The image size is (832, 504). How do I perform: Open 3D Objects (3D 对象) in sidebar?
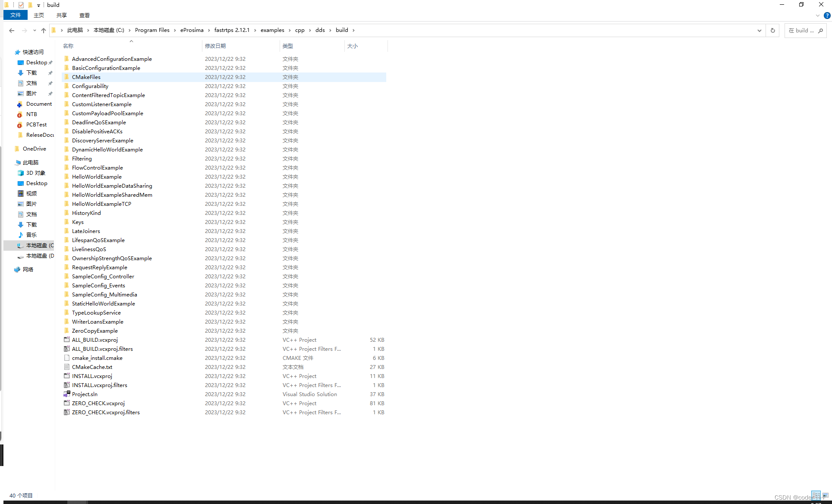pos(35,173)
